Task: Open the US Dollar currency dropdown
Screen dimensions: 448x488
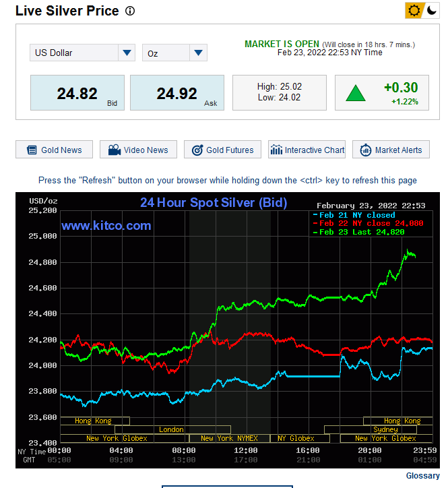Action: [x=82, y=53]
